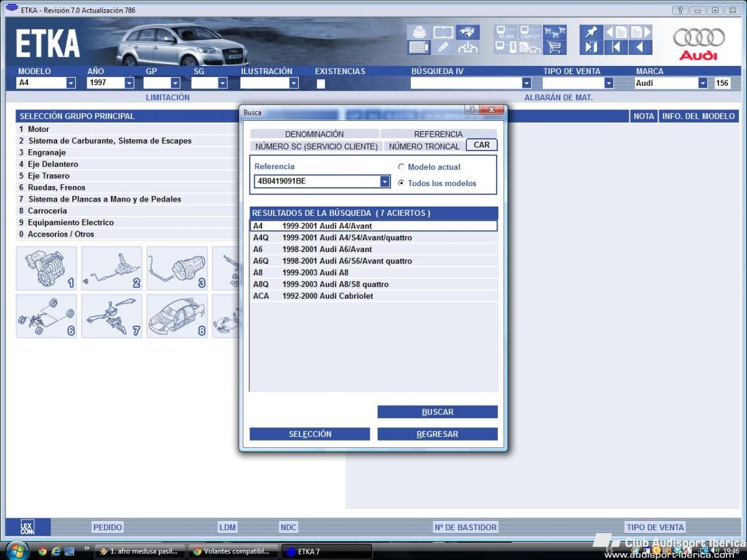Click the Buscar button

click(438, 412)
